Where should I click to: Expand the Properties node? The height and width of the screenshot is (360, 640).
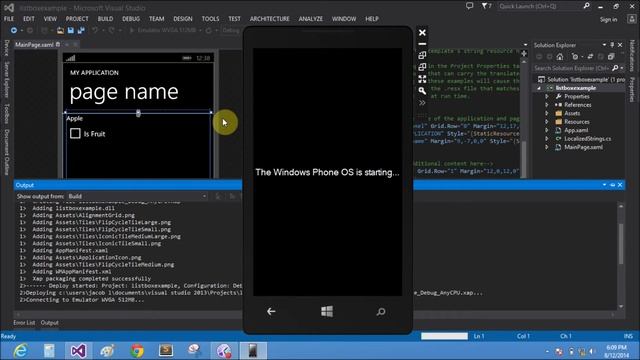(x=547, y=96)
